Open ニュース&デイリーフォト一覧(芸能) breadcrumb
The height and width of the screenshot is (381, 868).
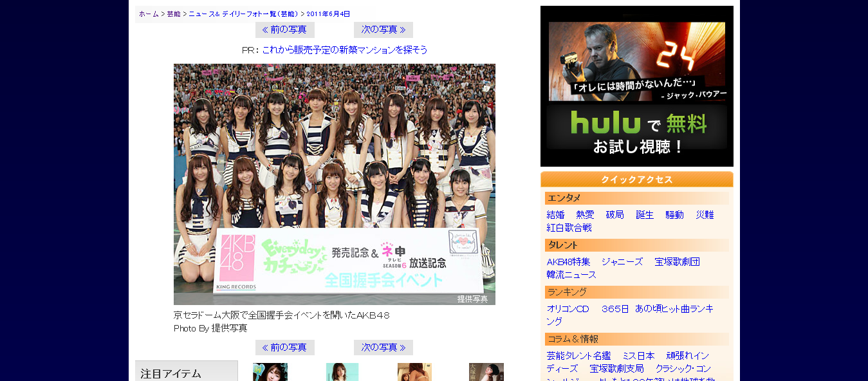(243, 14)
